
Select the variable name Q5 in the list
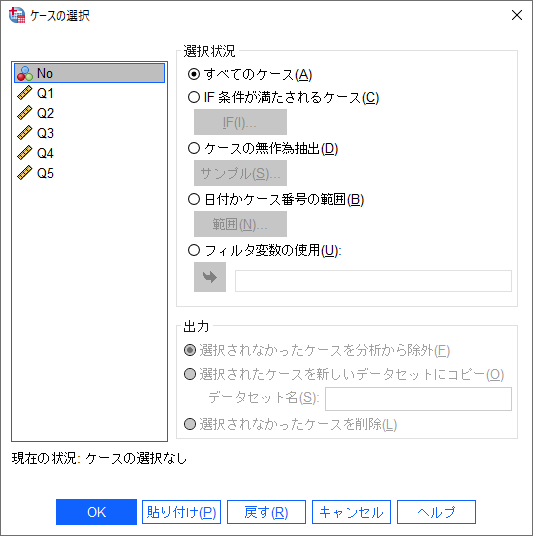(45, 173)
